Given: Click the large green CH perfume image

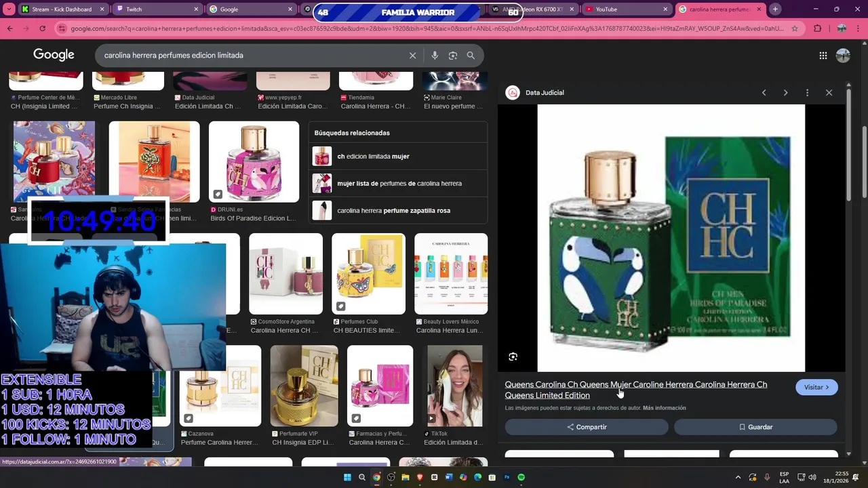Looking at the screenshot, I should (x=671, y=238).
